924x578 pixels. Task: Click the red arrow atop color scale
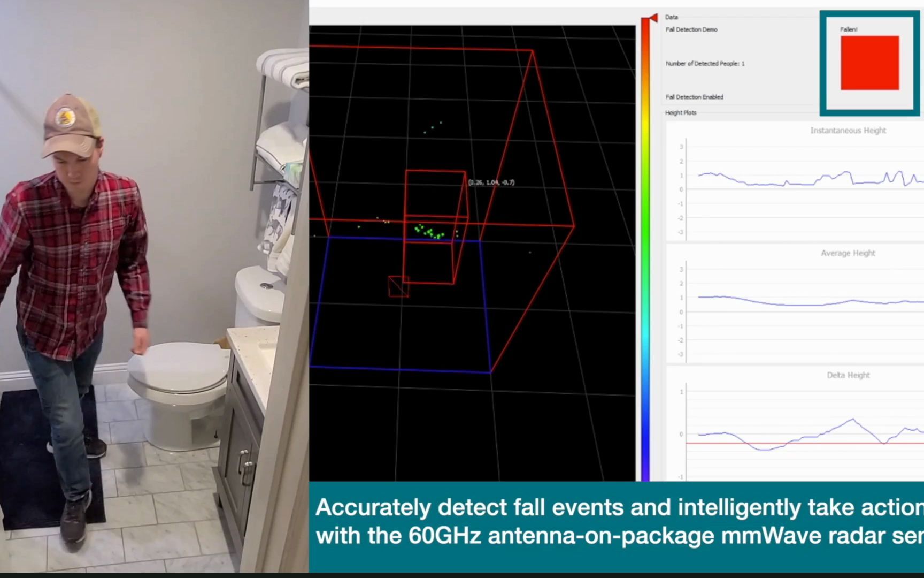point(650,18)
